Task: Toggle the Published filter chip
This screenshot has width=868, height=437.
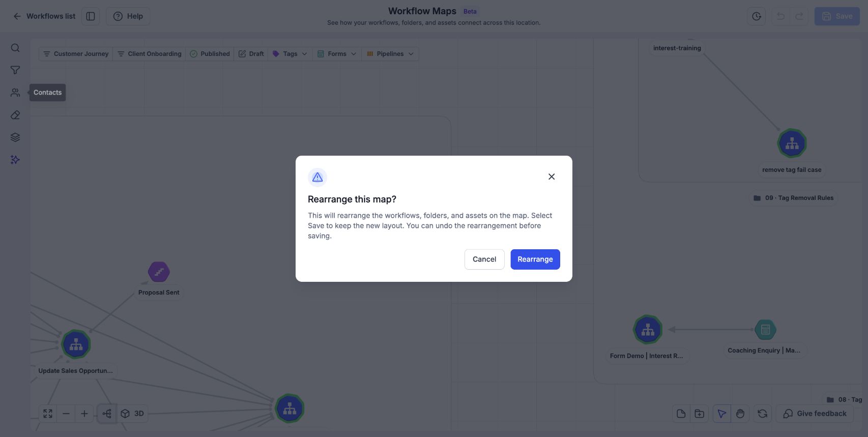Action: [210, 54]
